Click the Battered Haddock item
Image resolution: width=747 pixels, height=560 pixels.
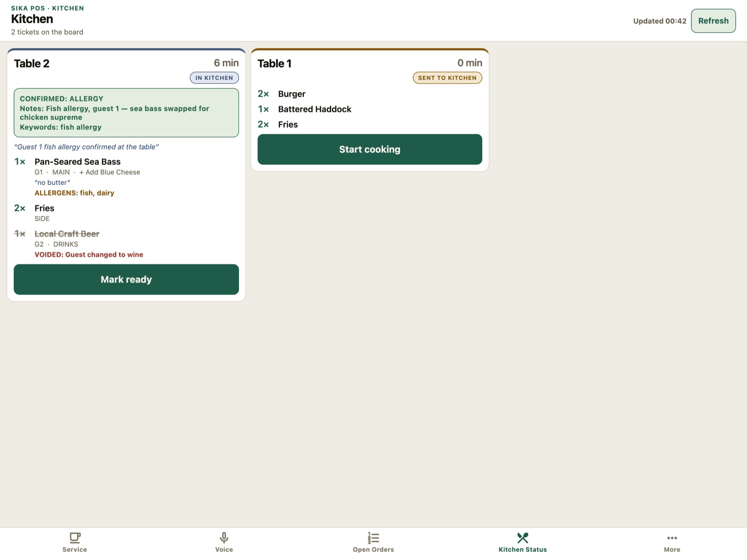[x=315, y=109]
